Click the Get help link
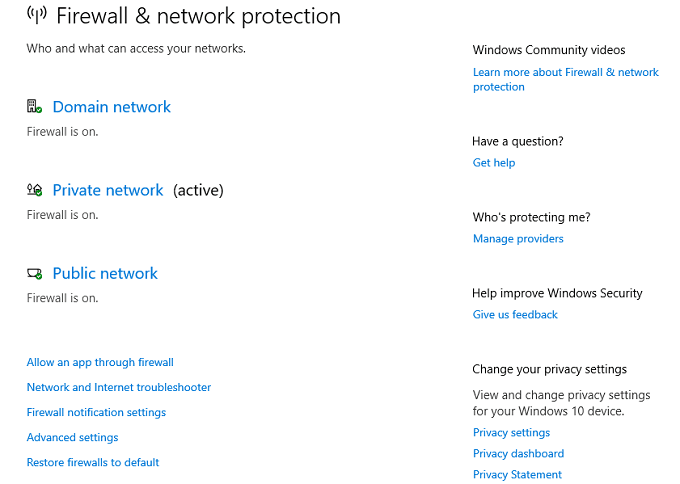Image resolution: width=680 pixels, height=484 pixels. [x=494, y=162]
